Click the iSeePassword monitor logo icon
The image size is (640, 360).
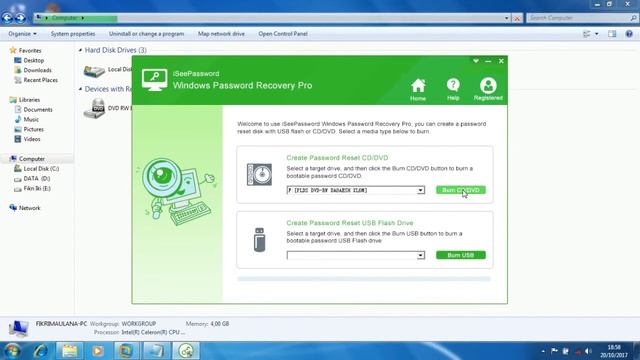coord(154,80)
